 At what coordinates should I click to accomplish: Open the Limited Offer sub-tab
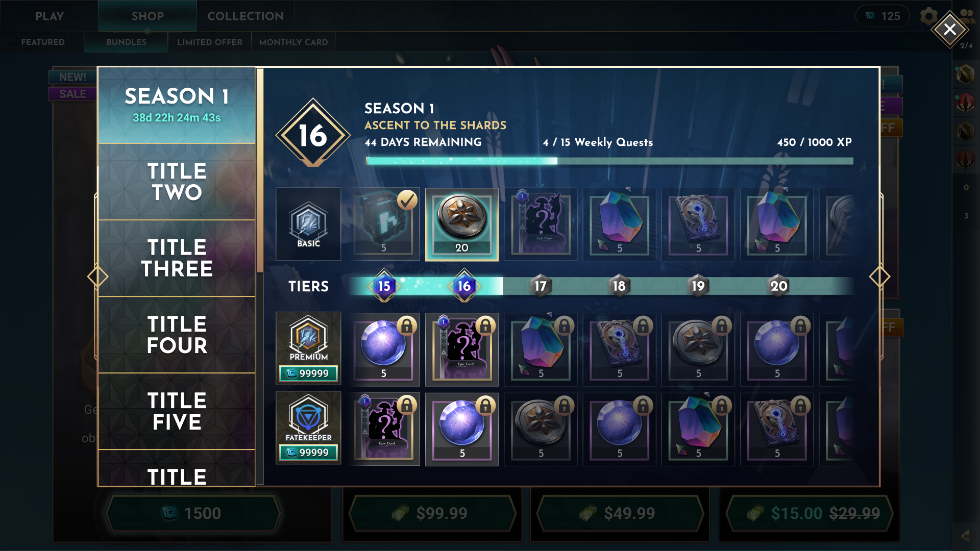[x=210, y=42]
